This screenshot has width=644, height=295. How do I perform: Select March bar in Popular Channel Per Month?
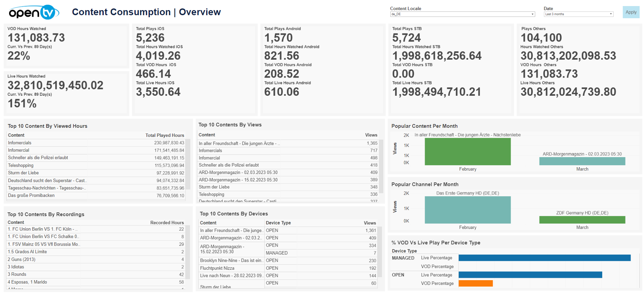pos(582,220)
